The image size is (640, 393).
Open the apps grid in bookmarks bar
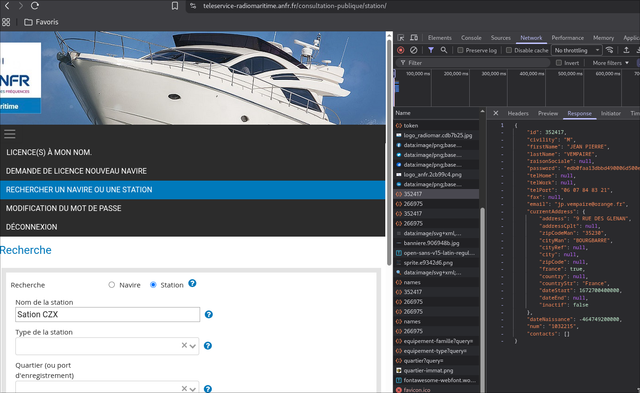(6, 22)
